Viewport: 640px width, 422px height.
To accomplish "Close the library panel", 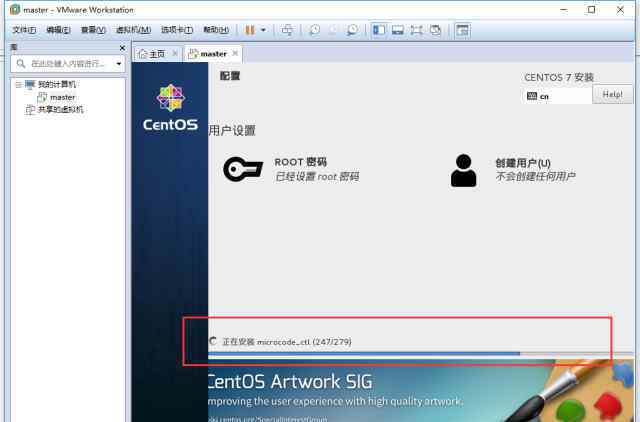I will [x=122, y=48].
